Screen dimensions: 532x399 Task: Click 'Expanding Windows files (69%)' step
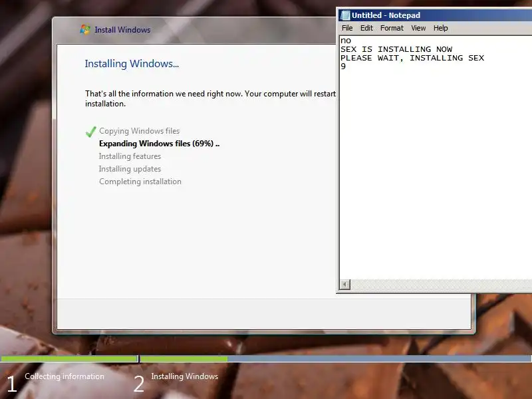pyautogui.click(x=159, y=144)
